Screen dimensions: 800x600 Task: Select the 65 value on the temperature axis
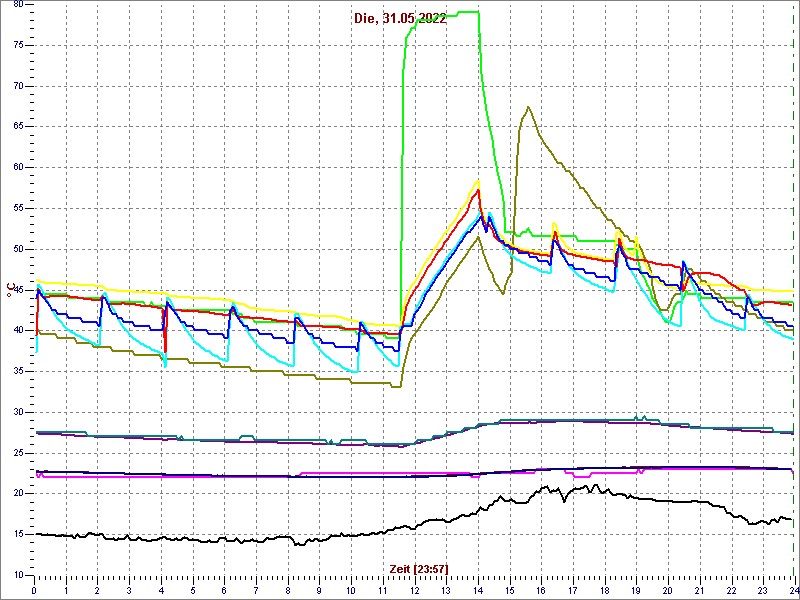pos(19,127)
